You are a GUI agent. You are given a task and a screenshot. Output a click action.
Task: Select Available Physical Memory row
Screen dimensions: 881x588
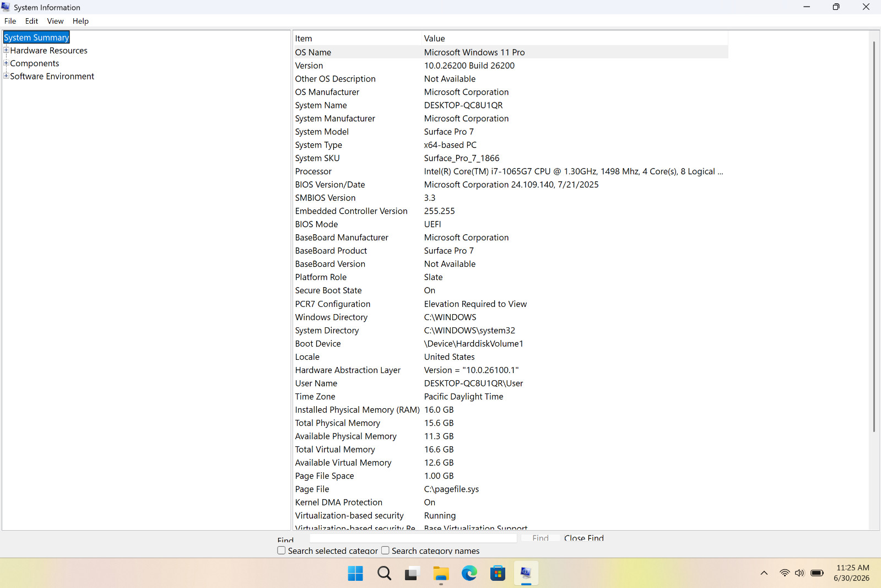pyautogui.click(x=511, y=436)
